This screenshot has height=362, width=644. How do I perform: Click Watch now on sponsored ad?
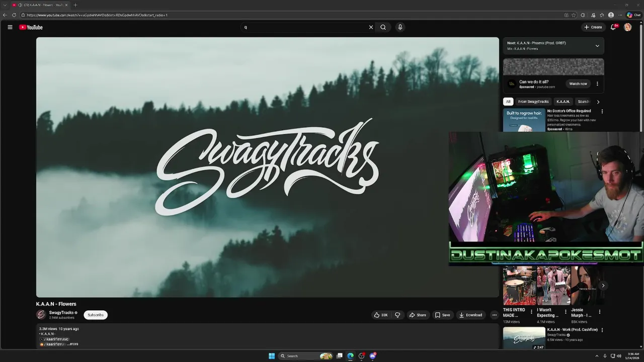pos(578,83)
